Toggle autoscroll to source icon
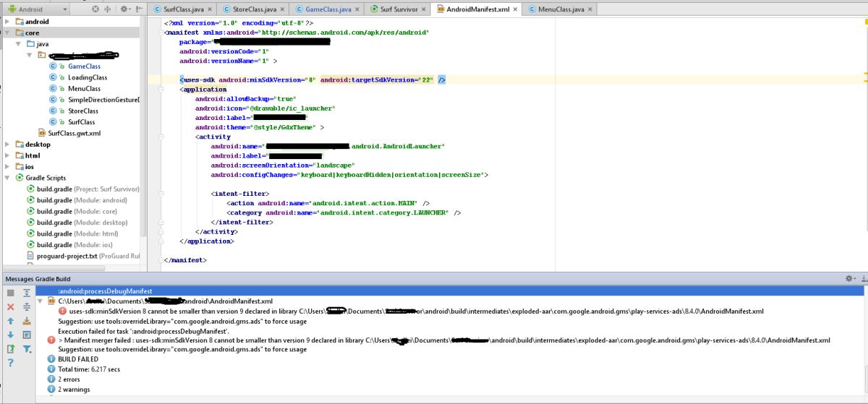The width and height of the screenshot is (868, 404). 27,321
